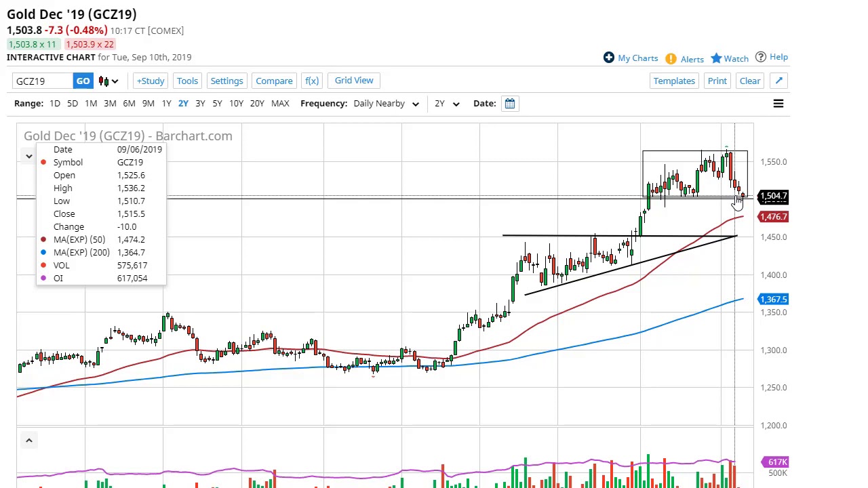Collapse the volume panel chevron

(x=28, y=441)
